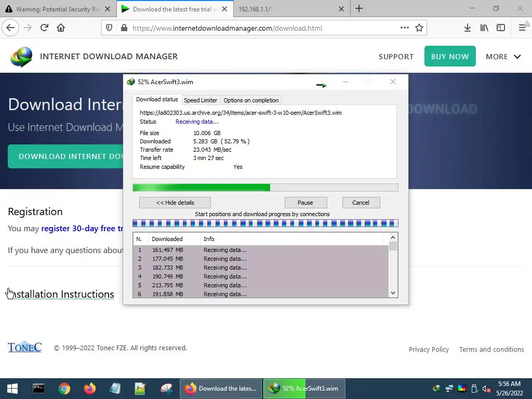Click the connections list scroll up arrow
This screenshot has height=399, width=532.
coord(393,237)
